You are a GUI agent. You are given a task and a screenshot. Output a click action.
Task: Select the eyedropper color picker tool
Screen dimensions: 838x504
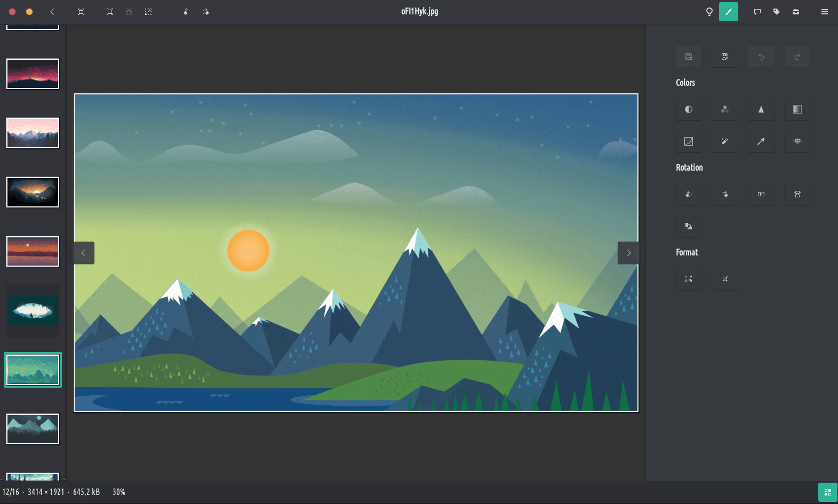tap(761, 141)
